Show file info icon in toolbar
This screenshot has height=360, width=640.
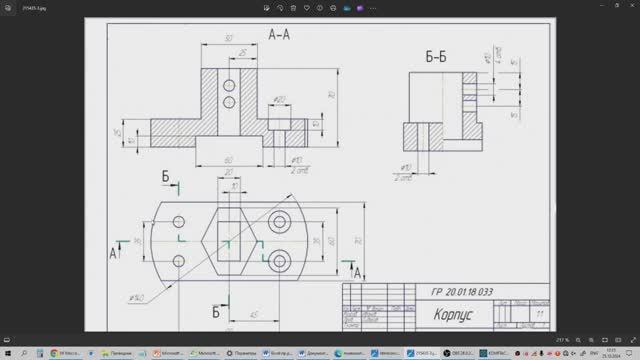pyautogui.click(x=320, y=8)
